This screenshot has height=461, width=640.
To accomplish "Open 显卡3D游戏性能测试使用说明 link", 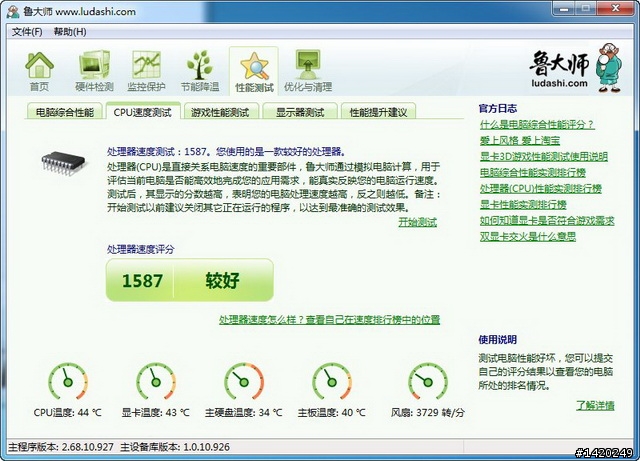I will coord(544,156).
